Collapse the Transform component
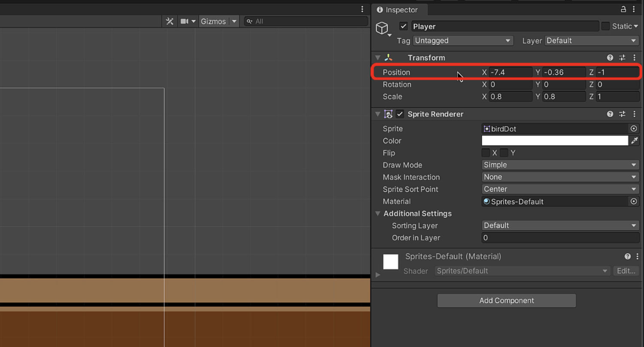 (x=378, y=58)
